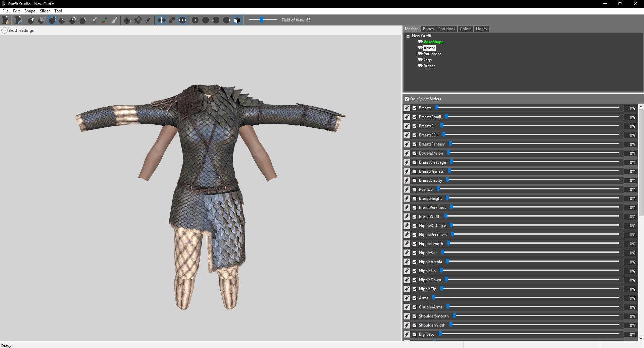Uncheck the BreastsSmall slider checkbox
Screen dimensions: 644x348
pos(415,117)
